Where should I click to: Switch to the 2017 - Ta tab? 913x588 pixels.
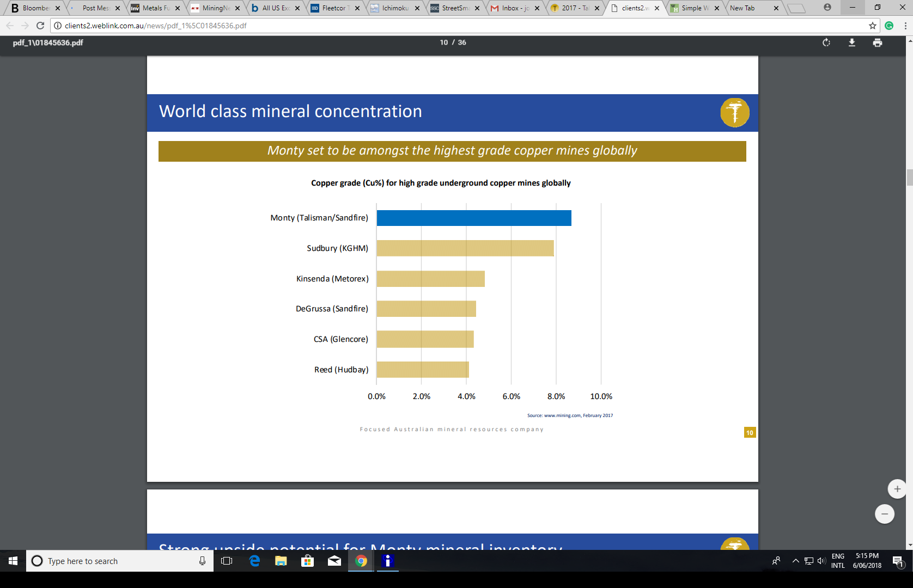pos(574,8)
